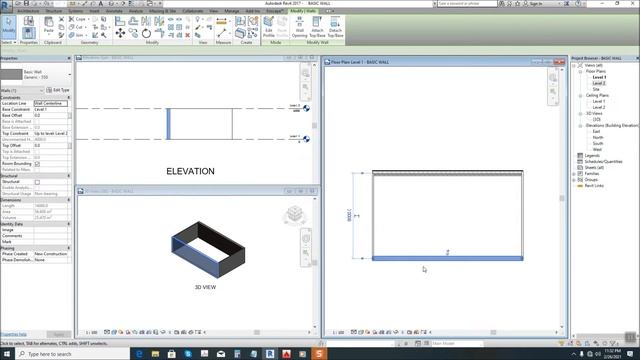
Task: Click the Cut geometry tool
Action: [76, 27]
